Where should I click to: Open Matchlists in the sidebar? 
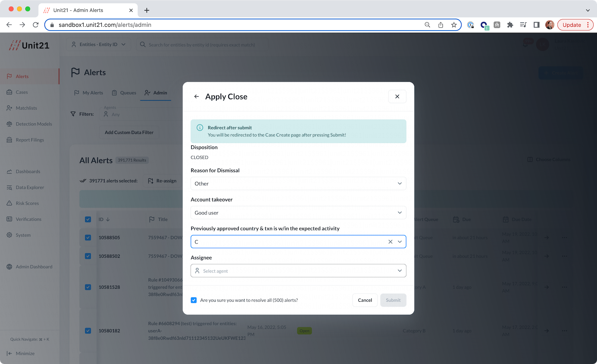26,108
